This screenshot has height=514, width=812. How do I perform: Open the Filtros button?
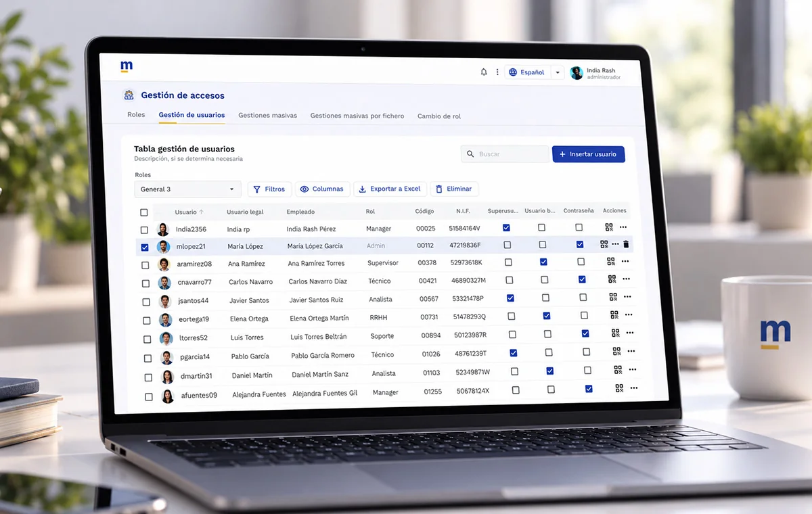pyautogui.click(x=269, y=189)
